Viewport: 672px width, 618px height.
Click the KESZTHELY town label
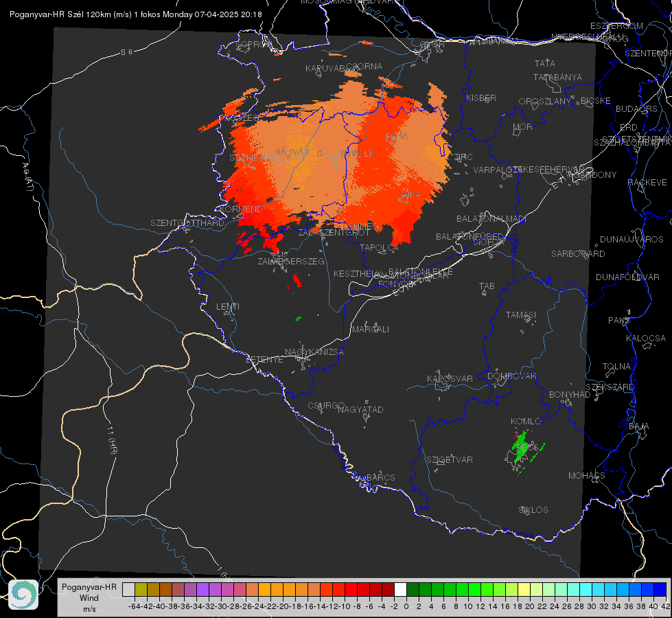point(356,273)
